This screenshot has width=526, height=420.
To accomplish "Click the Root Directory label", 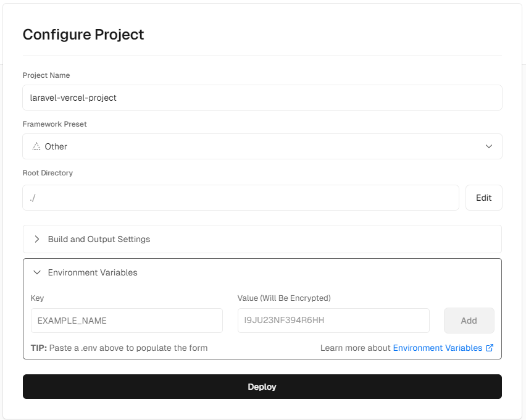I will click(48, 173).
